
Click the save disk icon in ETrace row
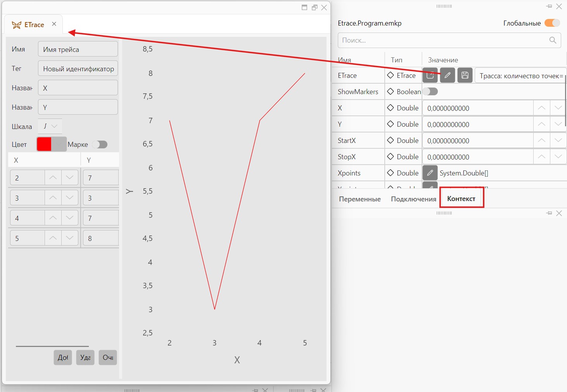(465, 75)
